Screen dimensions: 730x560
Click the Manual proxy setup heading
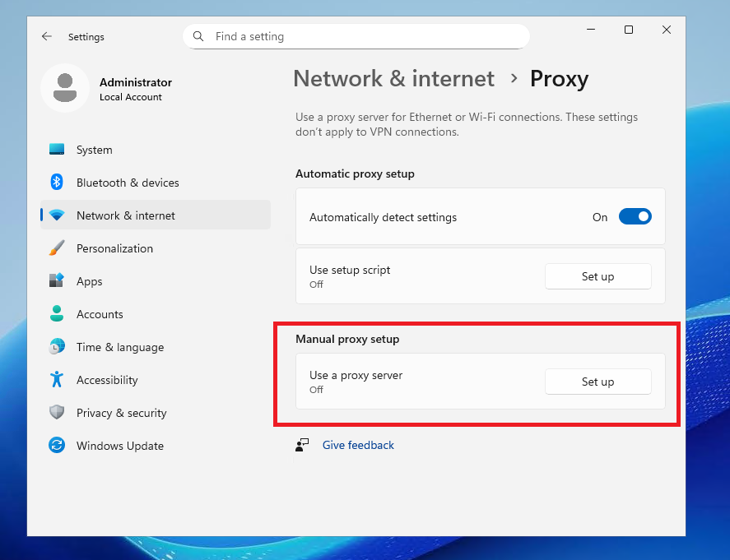347,339
